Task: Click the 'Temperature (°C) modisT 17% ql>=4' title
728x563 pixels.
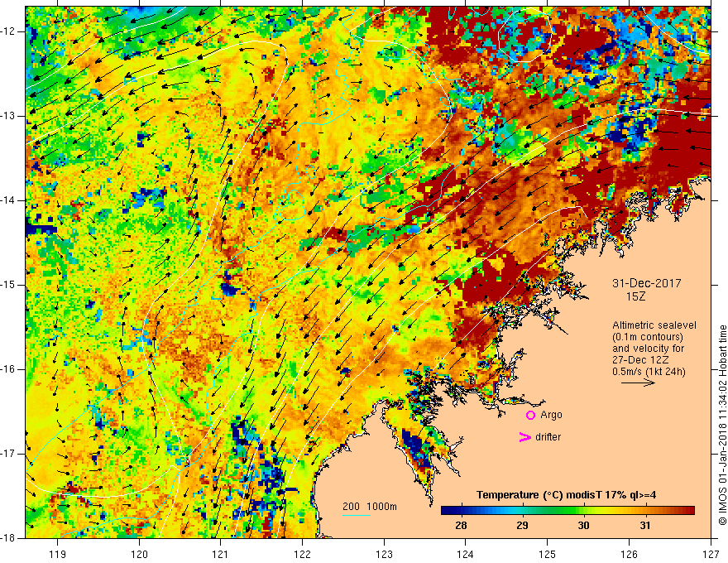Action: pyautogui.click(x=566, y=495)
